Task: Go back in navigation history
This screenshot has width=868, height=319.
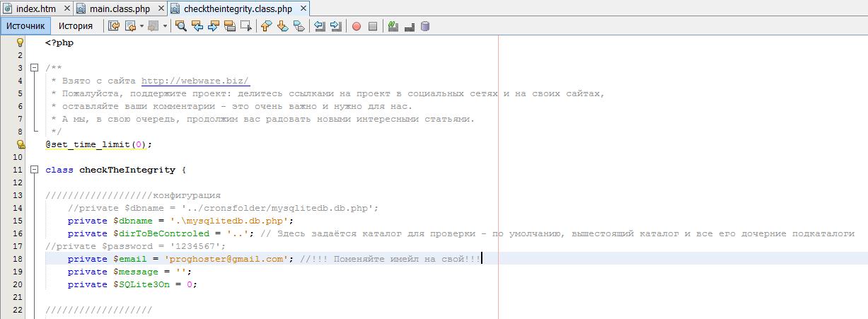Action: tap(130, 26)
